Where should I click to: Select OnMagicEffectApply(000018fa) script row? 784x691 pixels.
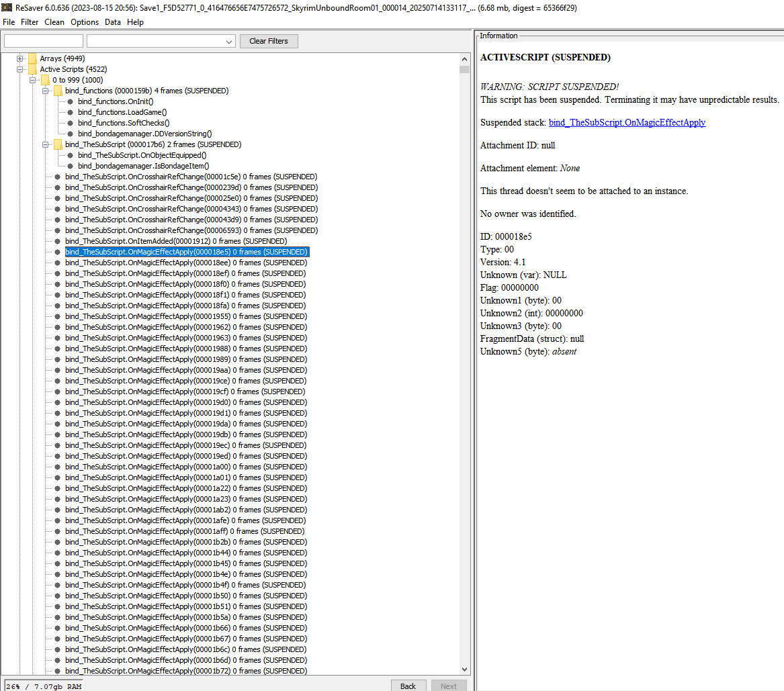(x=185, y=306)
